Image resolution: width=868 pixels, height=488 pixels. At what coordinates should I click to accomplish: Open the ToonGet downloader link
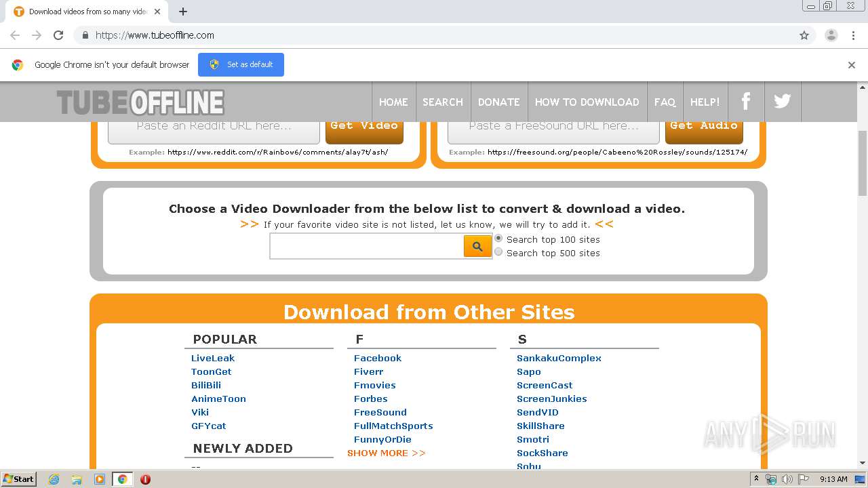click(212, 371)
